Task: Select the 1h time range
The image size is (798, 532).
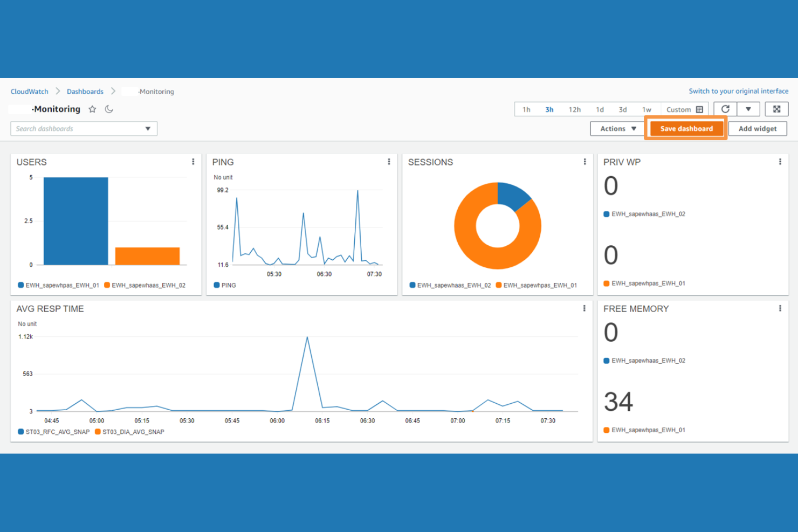Action: pos(526,109)
